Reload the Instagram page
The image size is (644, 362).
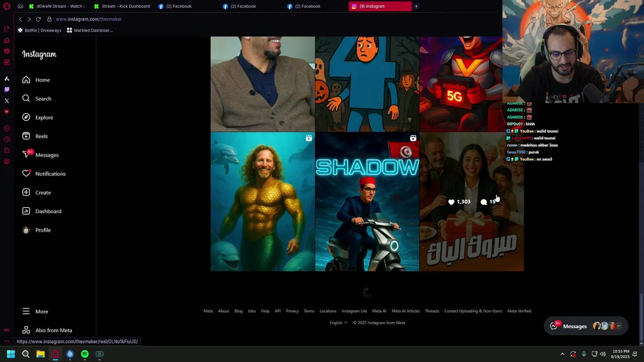tap(38, 19)
